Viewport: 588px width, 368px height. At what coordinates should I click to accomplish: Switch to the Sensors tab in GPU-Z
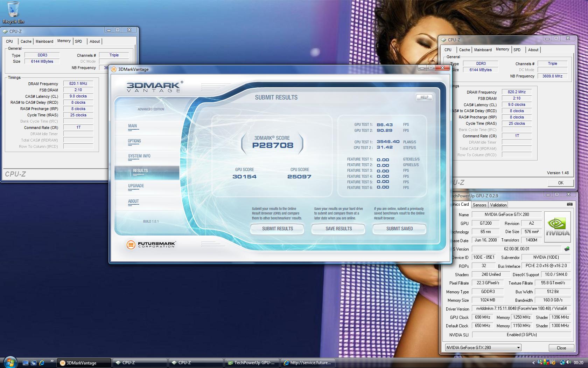click(479, 205)
